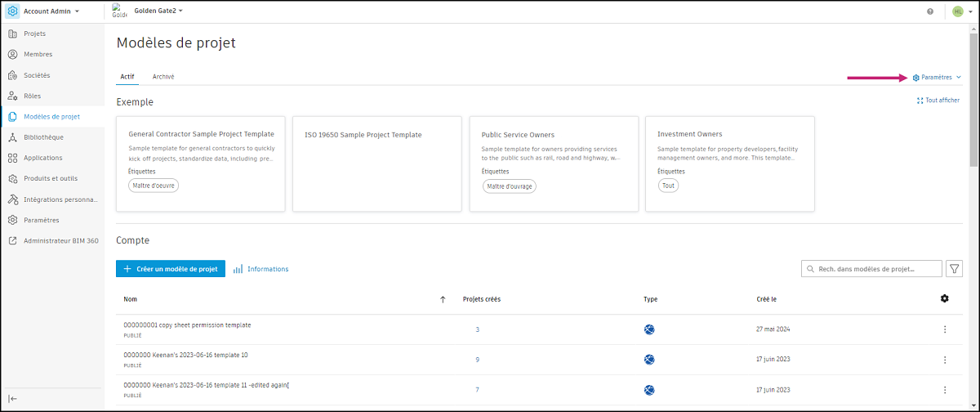Open Informations chart icon
980x412 pixels.
click(238, 269)
